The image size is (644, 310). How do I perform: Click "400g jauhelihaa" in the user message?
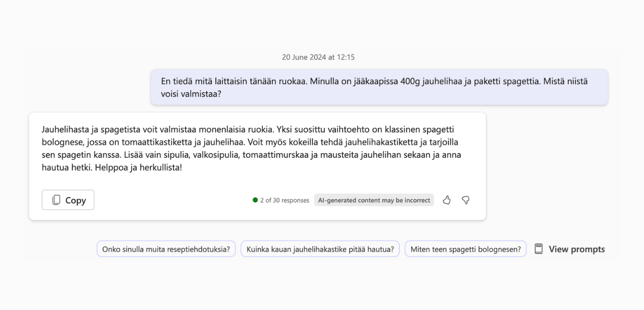coord(431,82)
